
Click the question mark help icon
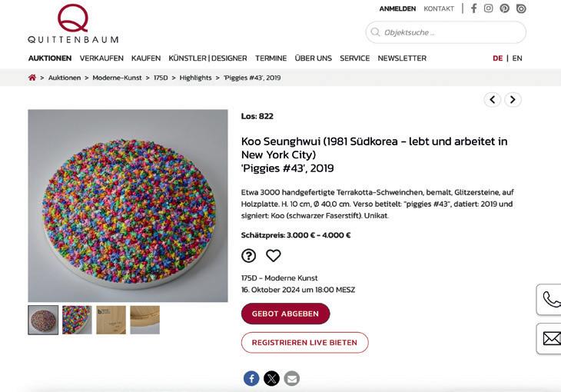pyautogui.click(x=249, y=256)
